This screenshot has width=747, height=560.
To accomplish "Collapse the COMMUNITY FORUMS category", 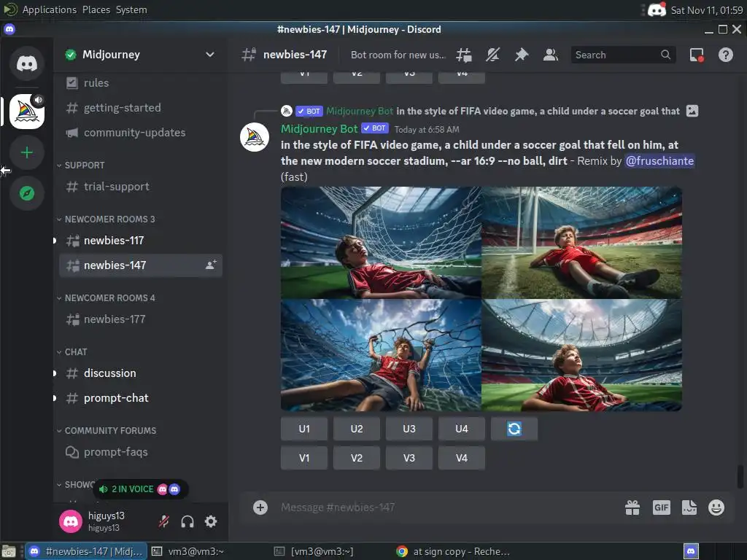I will (110, 430).
